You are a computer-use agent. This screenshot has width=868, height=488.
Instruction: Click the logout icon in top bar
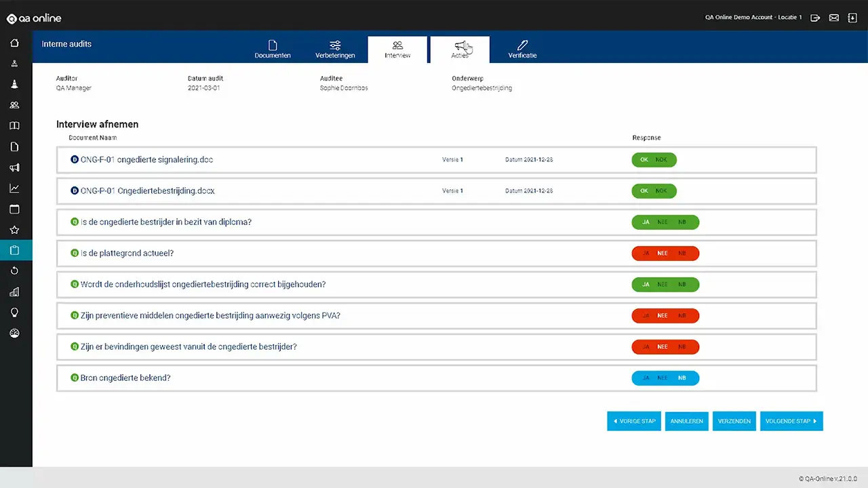(815, 17)
